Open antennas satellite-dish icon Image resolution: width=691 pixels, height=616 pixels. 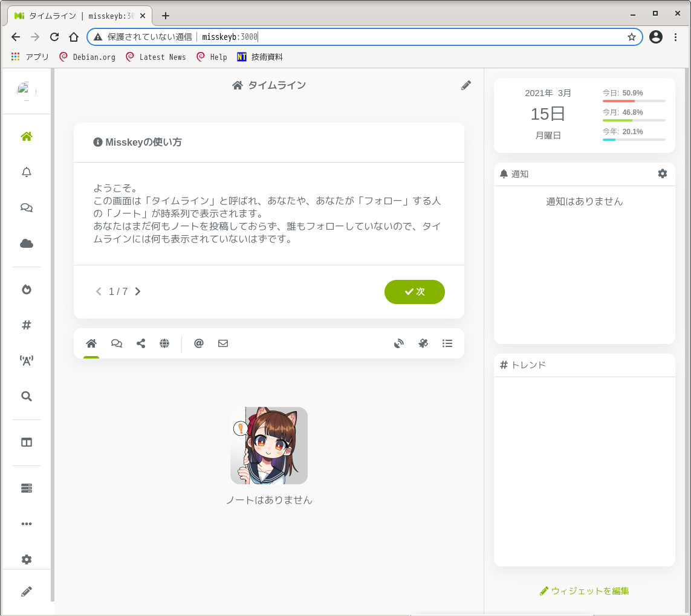pyautogui.click(x=399, y=343)
